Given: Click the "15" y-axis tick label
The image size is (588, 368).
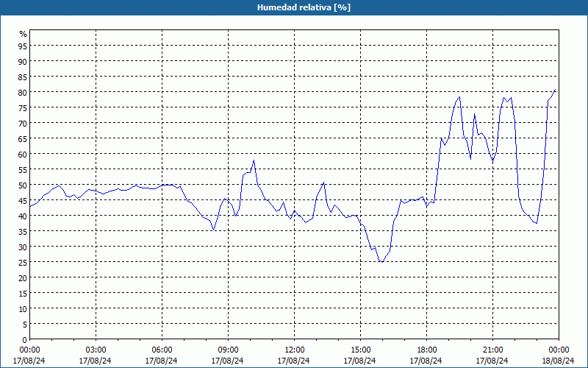Looking at the screenshot, I should point(23,293).
